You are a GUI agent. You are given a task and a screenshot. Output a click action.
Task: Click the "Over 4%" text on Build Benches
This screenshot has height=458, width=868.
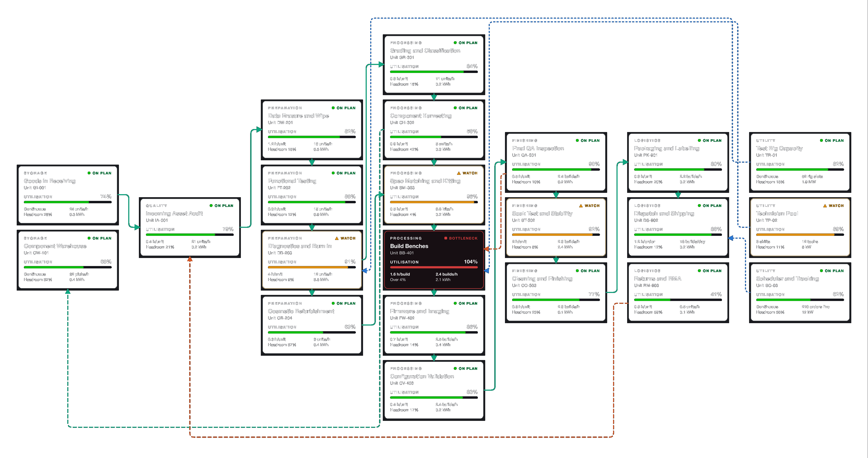(x=398, y=279)
